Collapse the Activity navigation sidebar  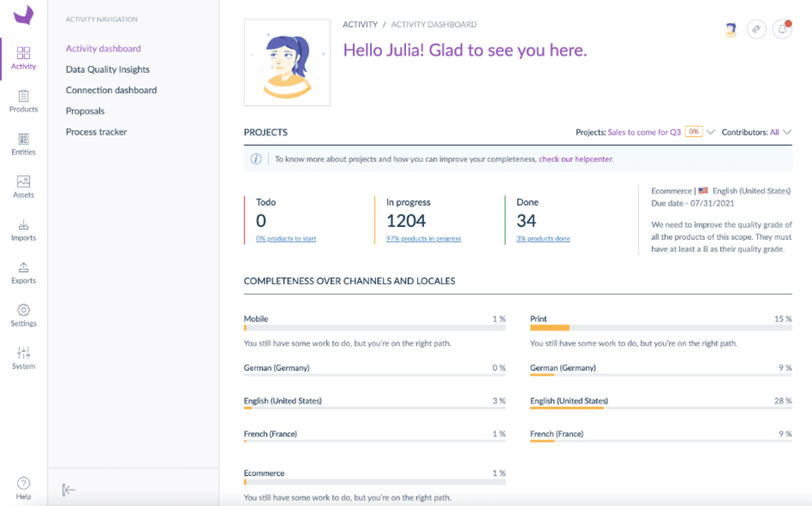click(68, 489)
